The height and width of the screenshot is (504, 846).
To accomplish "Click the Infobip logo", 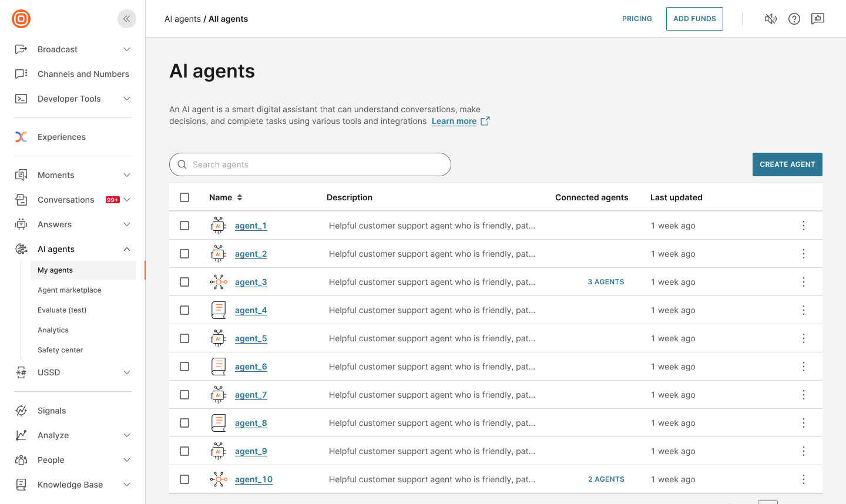I will pyautogui.click(x=21, y=18).
